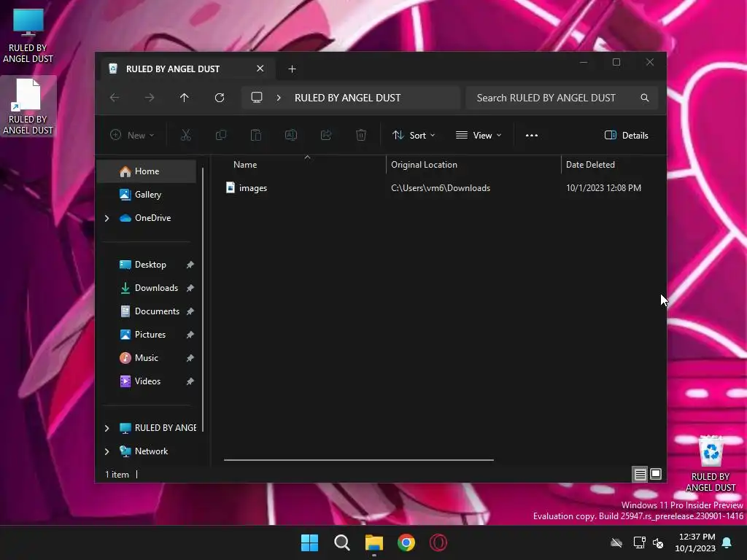This screenshot has height=560, width=747.
Task: Click the muted volume tray icon
Action: 658,542
